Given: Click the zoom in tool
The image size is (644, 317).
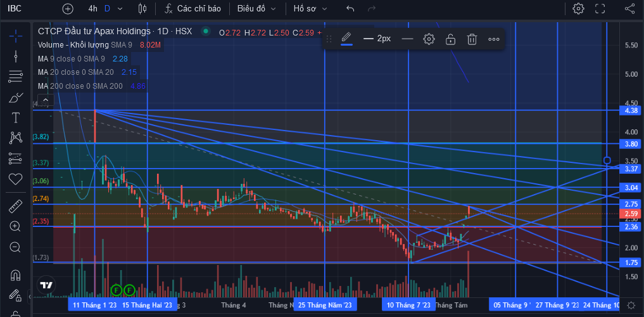Looking at the screenshot, I should tap(16, 226).
